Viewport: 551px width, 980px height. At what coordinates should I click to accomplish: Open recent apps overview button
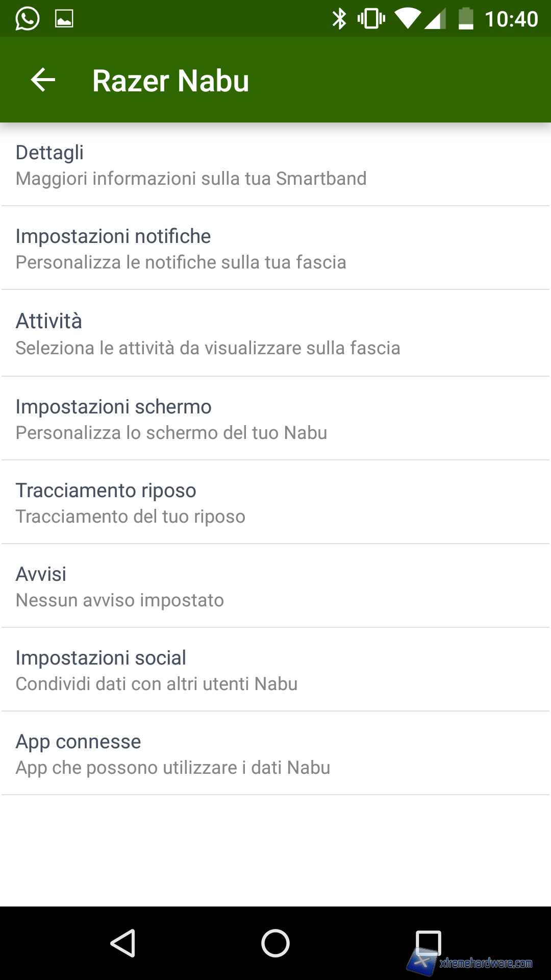click(x=428, y=943)
